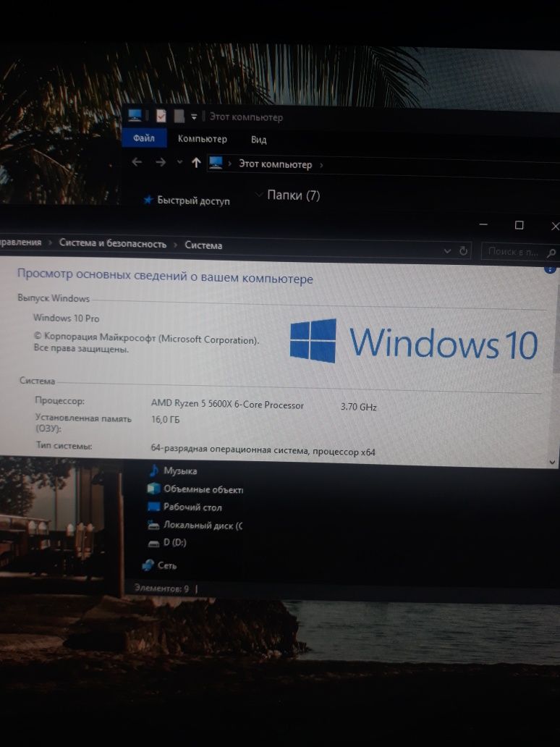Click the computer icon in Explorer address bar
The height and width of the screenshot is (747, 560).
216,163
